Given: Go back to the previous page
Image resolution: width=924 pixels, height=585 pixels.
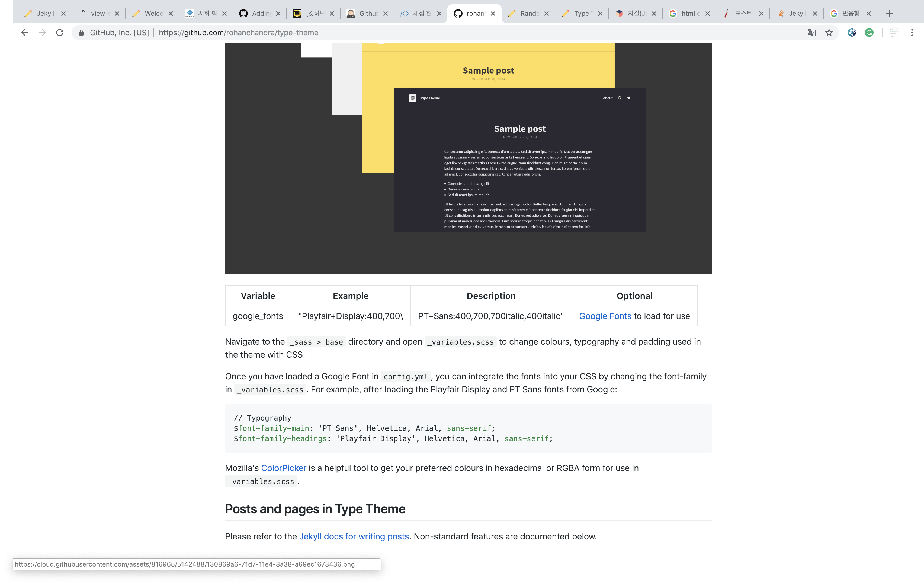Looking at the screenshot, I should [25, 33].
